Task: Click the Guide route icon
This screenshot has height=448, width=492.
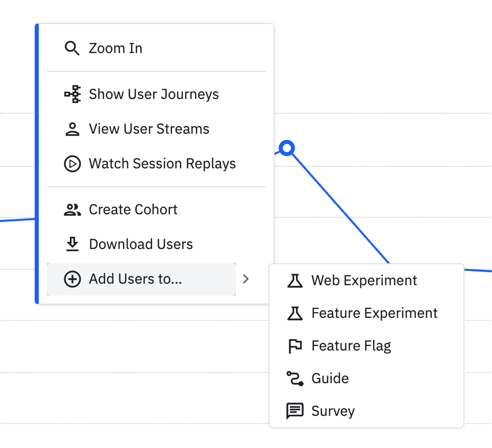Action: pos(295,379)
